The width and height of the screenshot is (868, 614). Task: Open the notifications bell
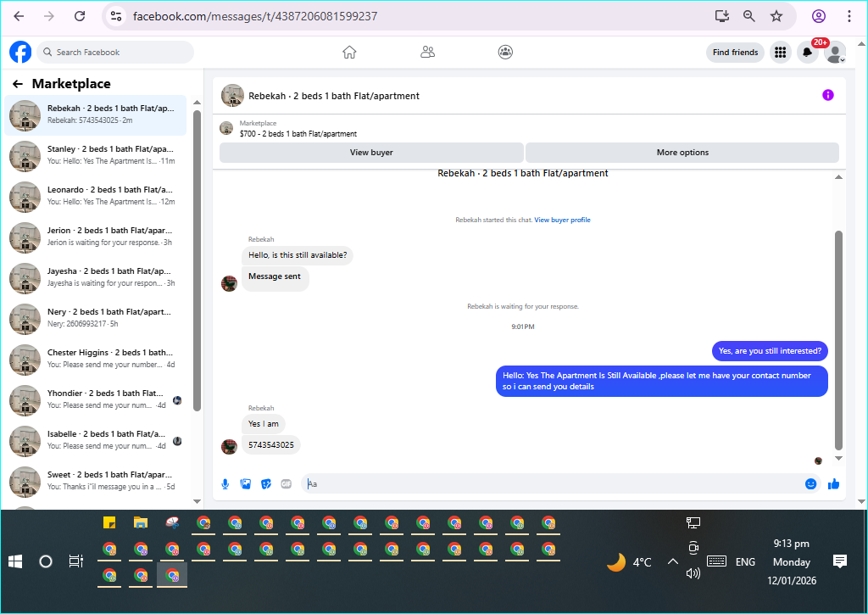click(x=808, y=52)
